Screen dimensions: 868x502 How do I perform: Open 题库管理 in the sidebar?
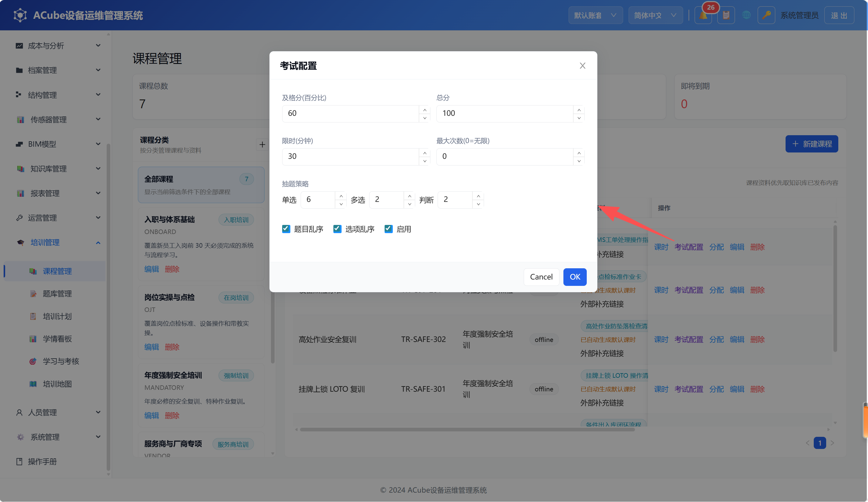57,293
